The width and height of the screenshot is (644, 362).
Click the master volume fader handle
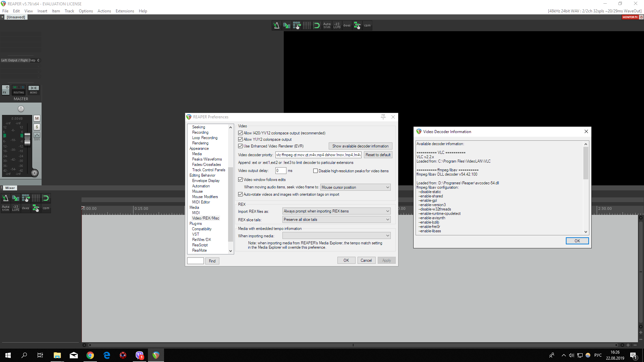coord(27,139)
